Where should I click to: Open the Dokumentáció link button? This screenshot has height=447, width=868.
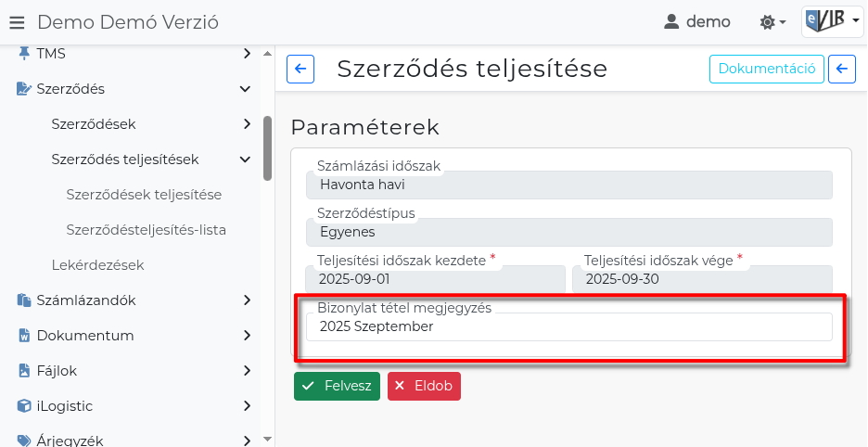point(766,69)
